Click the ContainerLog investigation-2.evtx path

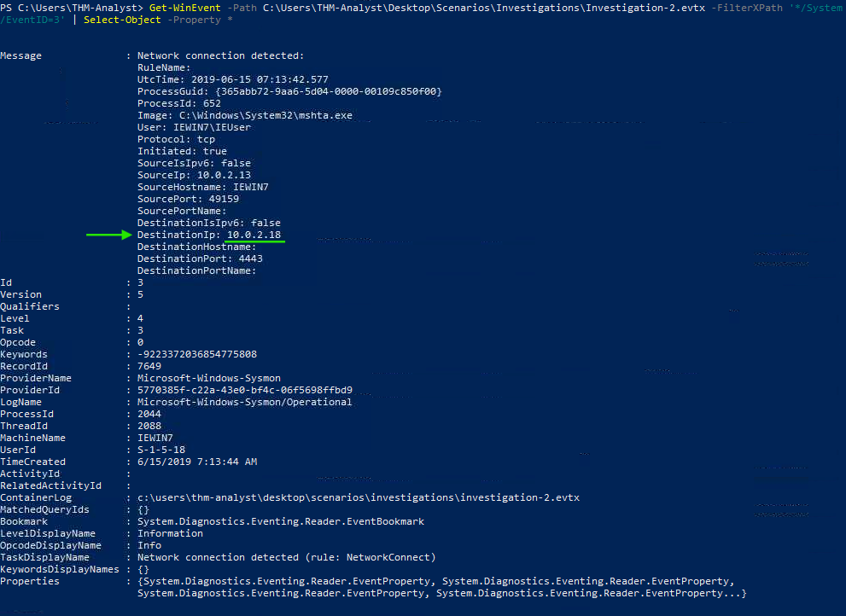[x=359, y=497]
